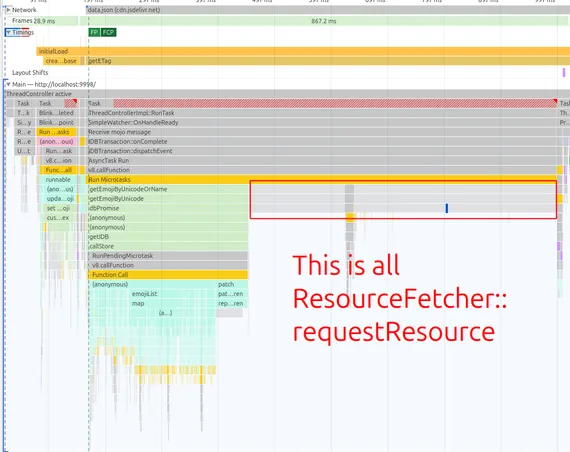The width and height of the screenshot is (570, 452).
Task: Collapse the Timings track
Action: tap(8, 32)
